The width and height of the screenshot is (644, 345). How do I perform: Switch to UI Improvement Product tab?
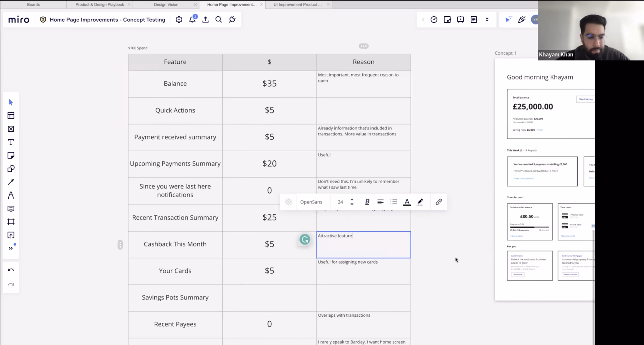297,4
